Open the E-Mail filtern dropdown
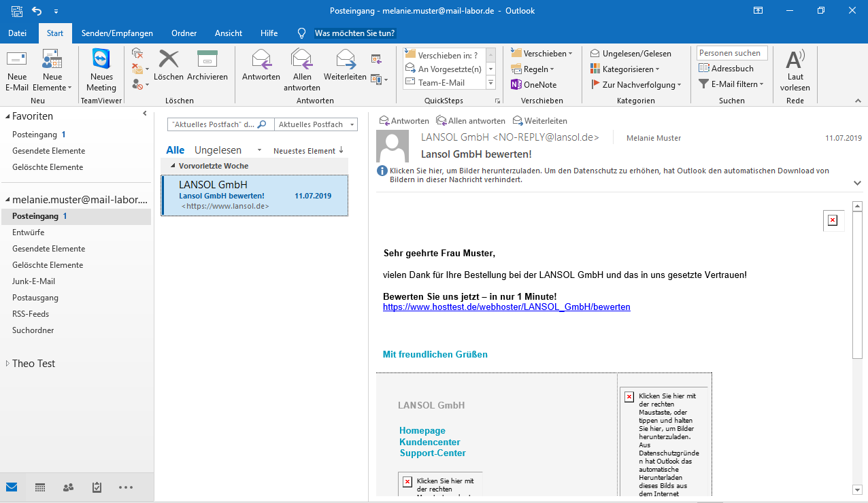The width and height of the screenshot is (868, 503). (731, 84)
